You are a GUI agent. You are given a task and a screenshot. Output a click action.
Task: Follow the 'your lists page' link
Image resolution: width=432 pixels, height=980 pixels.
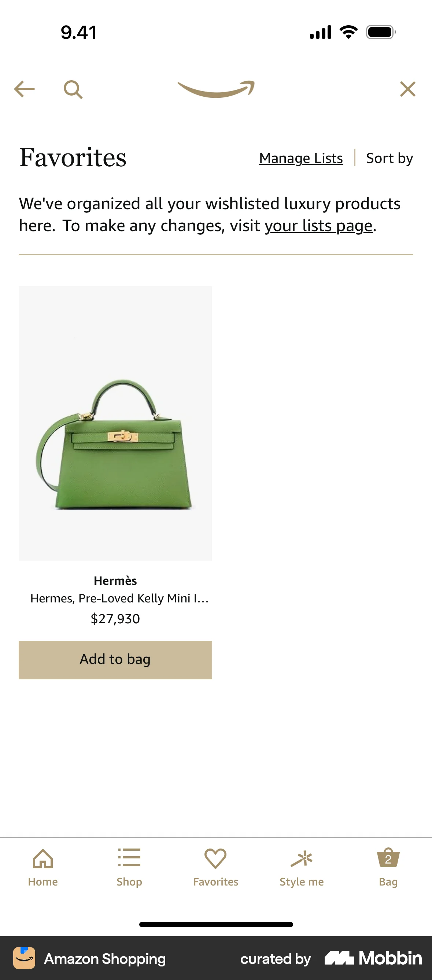click(318, 226)
